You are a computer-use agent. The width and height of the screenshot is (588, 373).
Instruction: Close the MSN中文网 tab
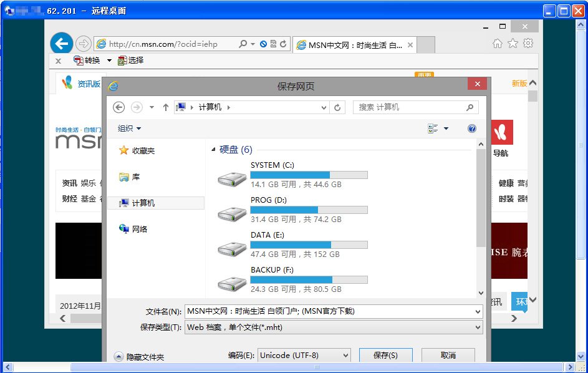click(410, 45)
